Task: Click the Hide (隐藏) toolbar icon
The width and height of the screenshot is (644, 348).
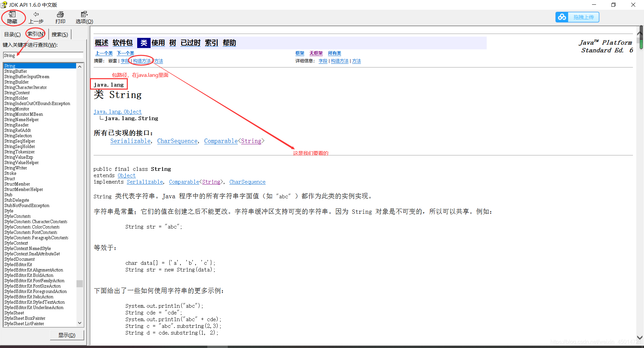Action: point(12,17)
